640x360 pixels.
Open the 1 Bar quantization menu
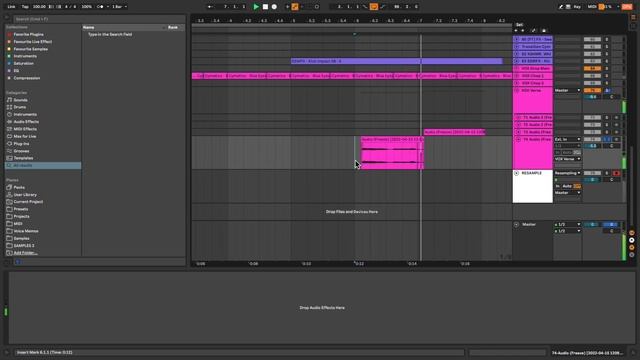pyautogui.click(x=119, y=7)
